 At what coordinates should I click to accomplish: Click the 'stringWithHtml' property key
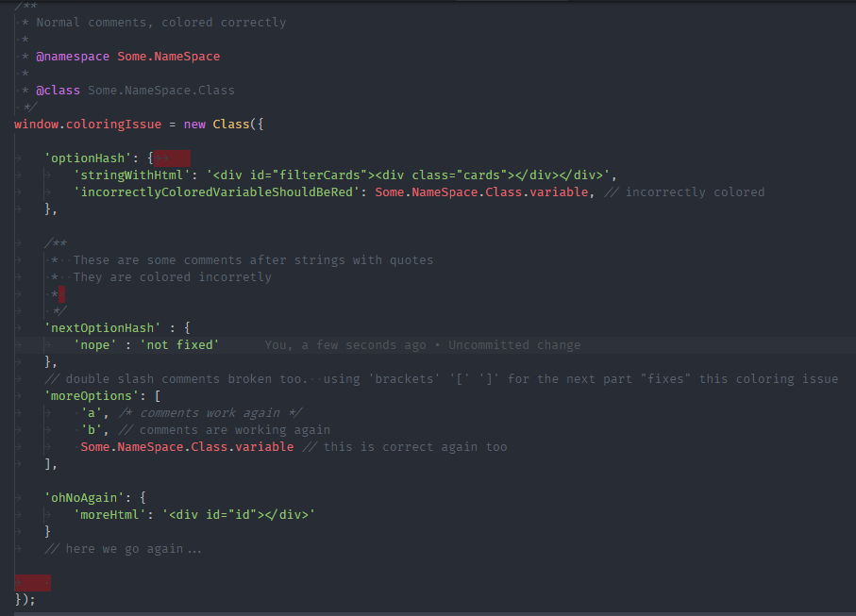pyautogui.click(x=131, y=175)
